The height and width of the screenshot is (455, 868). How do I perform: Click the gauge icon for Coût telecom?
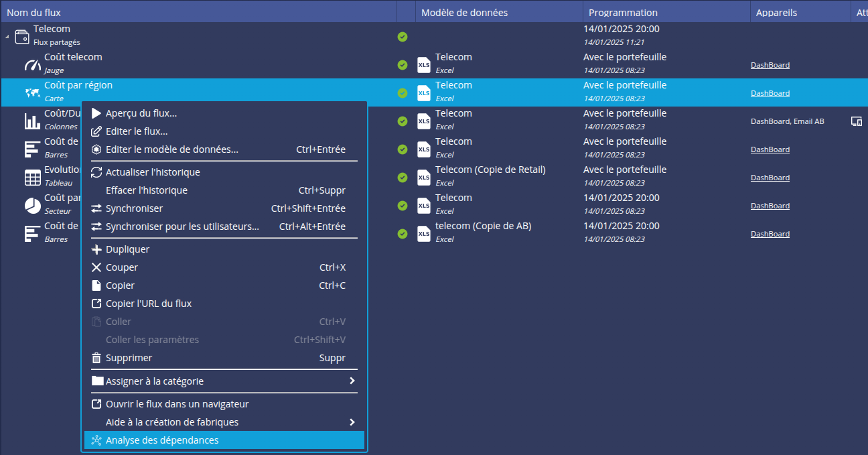coord(32,64)
